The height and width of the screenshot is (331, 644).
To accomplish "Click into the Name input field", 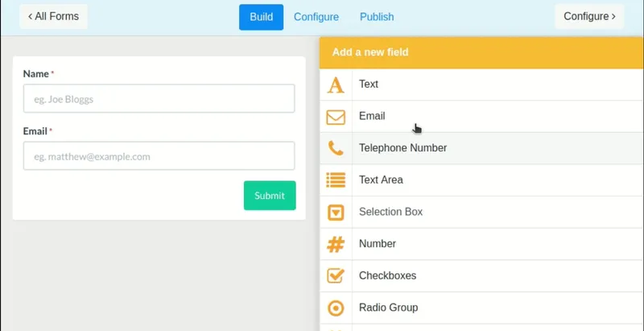I will click(x=159, y=98).
